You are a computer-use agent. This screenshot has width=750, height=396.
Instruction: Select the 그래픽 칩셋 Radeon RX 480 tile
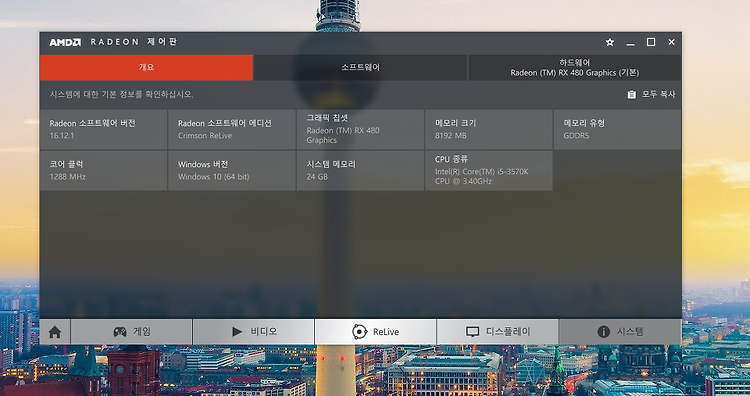tap(360, 129)
